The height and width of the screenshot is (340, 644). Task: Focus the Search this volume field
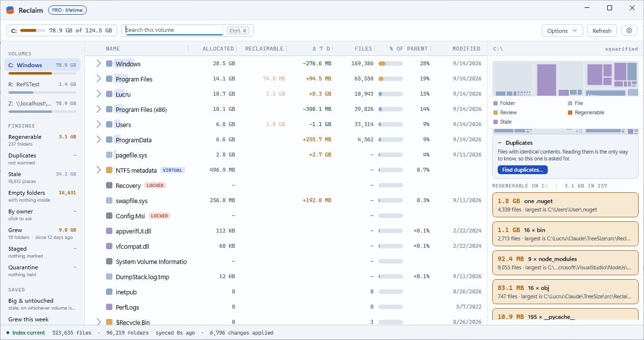(175, 30)
